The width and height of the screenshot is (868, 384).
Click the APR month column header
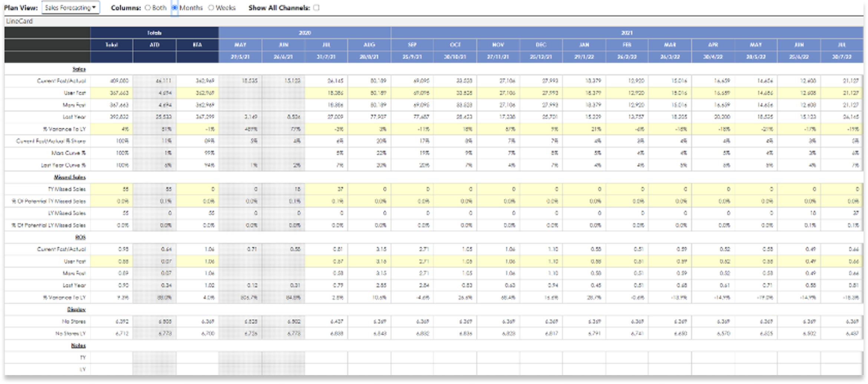[713, 45]
